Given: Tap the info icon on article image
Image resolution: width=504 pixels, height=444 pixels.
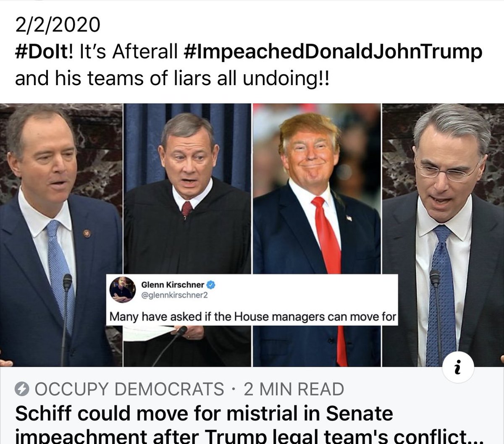Looking at the screenshot, I should coord(458,369).
